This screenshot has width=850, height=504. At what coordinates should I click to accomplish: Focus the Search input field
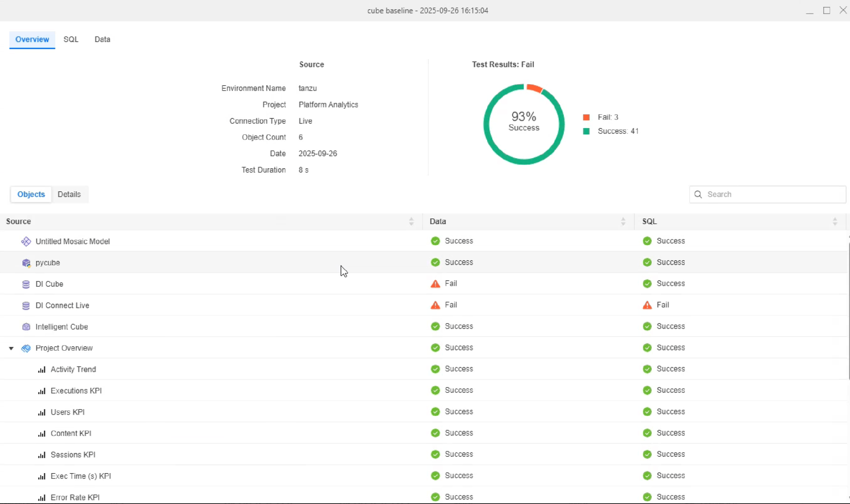click(773, 194)
